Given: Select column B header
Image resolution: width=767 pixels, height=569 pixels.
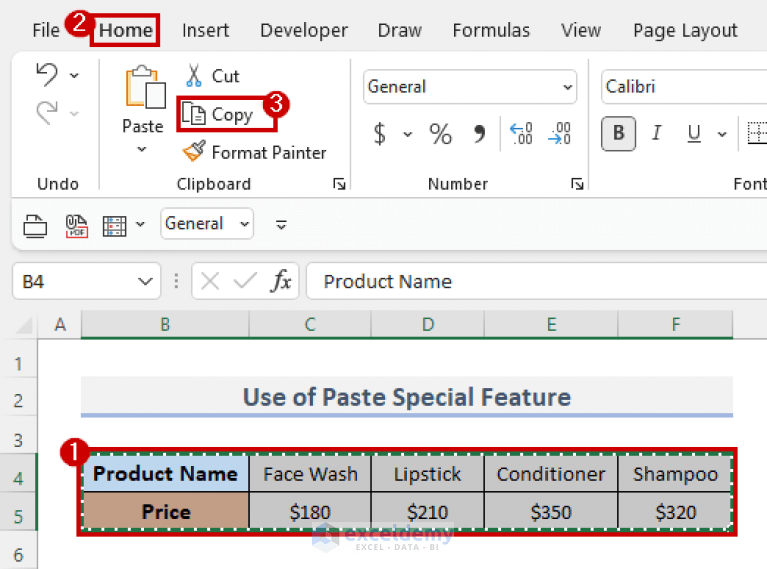Looking at the screenshot, I should tap(165, 324).
